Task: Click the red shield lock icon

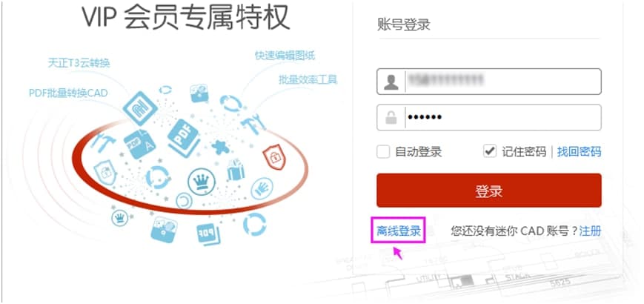Action: [x=274, y=158]
